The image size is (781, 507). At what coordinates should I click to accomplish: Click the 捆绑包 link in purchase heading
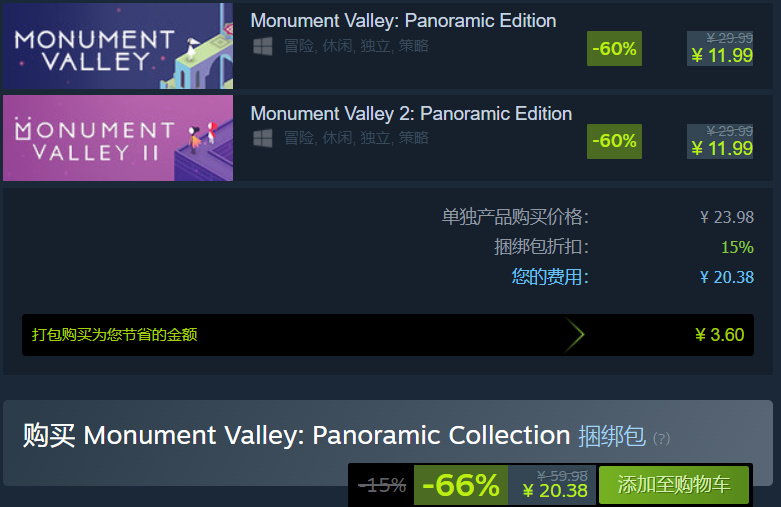[612, 436]
